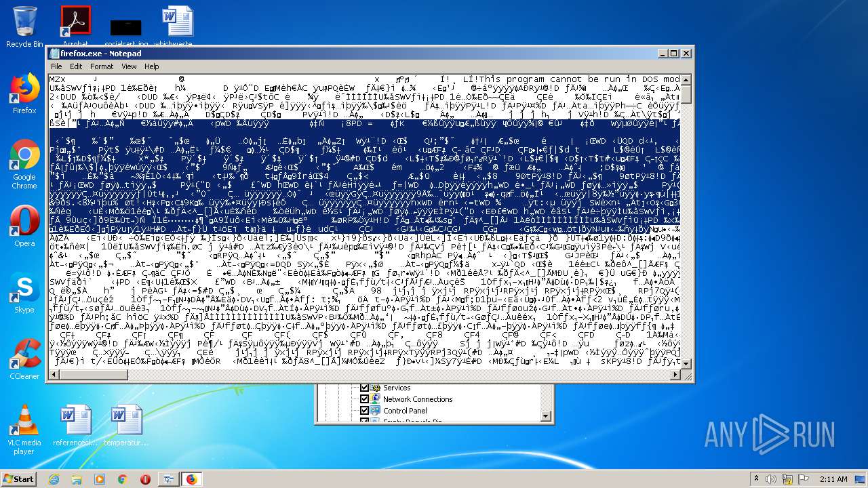This screenshot has width=868, height=488.
Task: Click Notepad vertical scrollbar up arrow
Action: click(x=686, y=80)
